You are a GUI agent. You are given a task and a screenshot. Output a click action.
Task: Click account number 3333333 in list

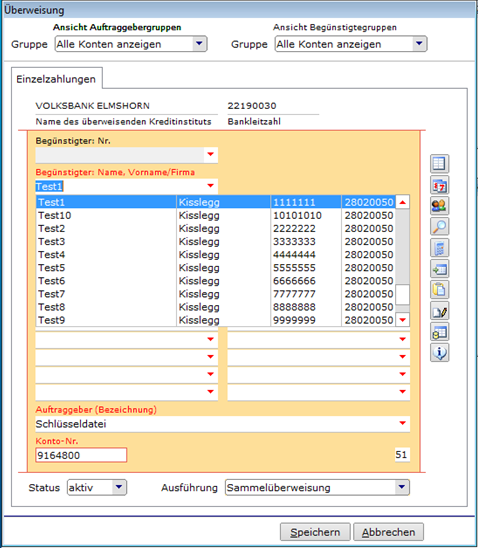294,241
